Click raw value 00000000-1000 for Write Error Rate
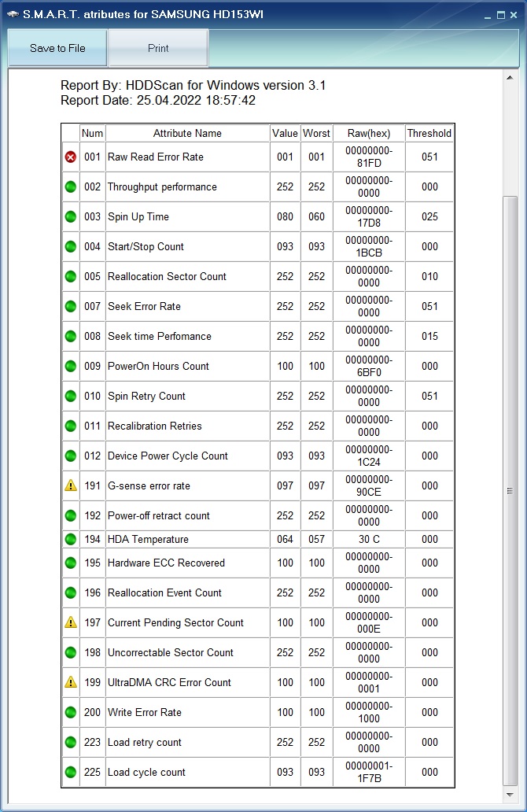527x812 pixels. [x=369, y=713]
